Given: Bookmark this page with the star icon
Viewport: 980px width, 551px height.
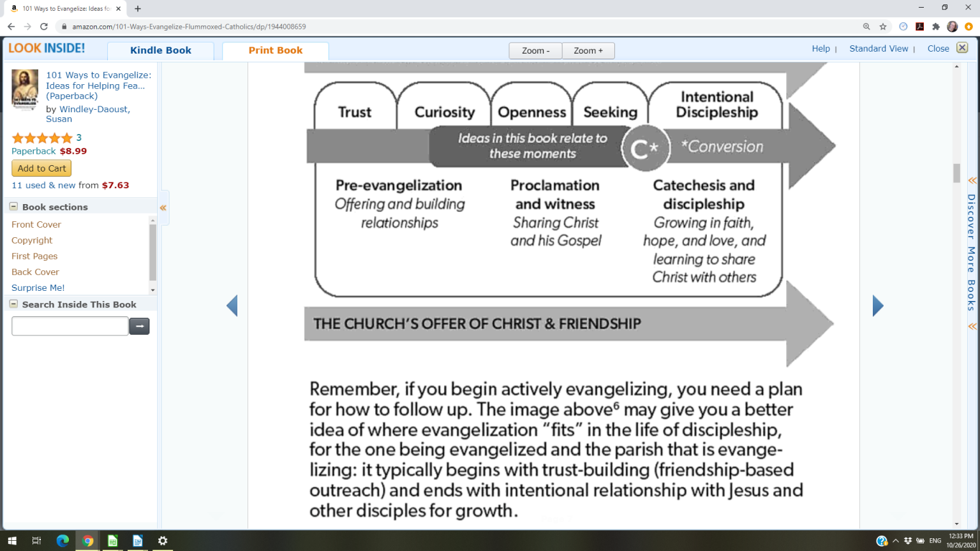Looking at the screenshot, I should (883, 26).
